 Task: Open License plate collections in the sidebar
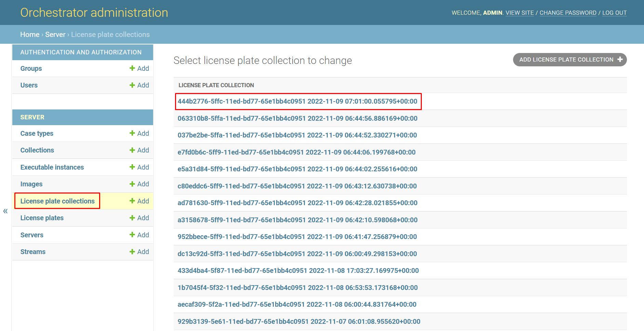(57, 201)
